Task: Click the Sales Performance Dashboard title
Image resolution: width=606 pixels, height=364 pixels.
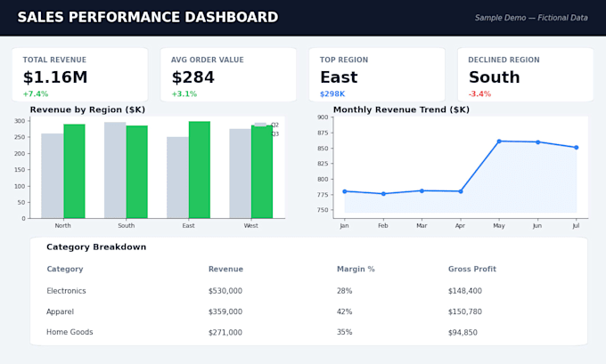Action: coord(148,18)
